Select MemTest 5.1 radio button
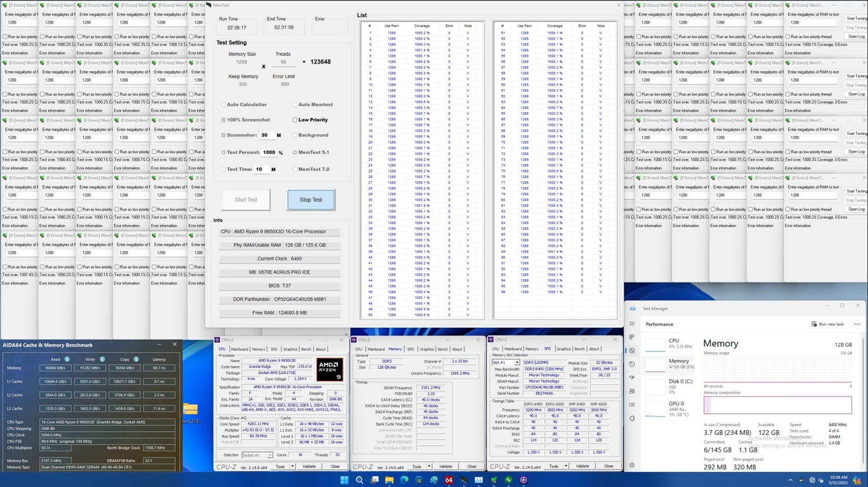Viewport: 868px width, 487px height. pos(295,152)
